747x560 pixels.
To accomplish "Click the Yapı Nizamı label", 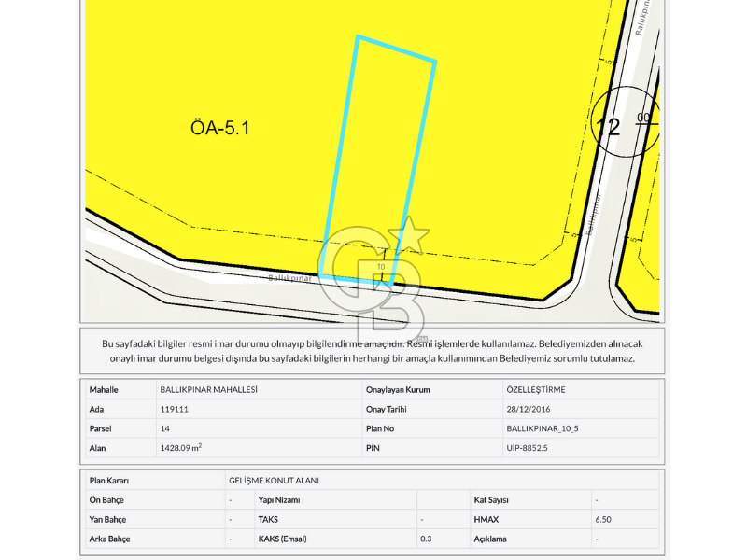I will click(x=279, y=500).
